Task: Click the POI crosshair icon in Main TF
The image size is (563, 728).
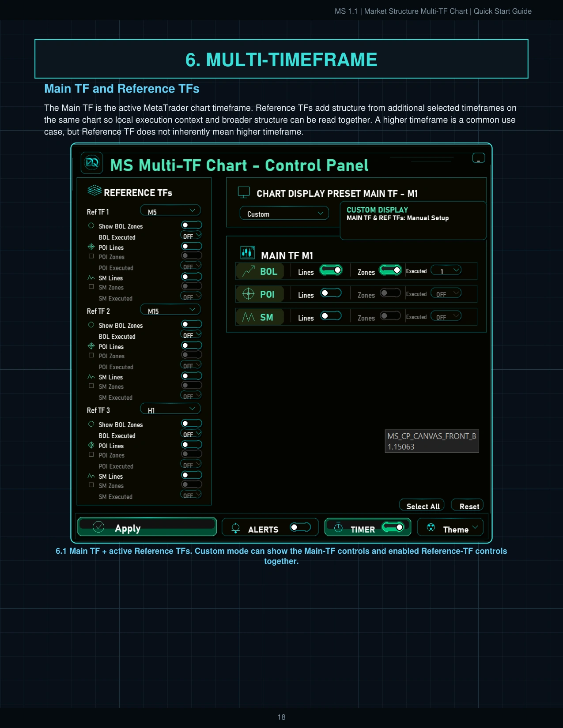Action: point(249,294)
